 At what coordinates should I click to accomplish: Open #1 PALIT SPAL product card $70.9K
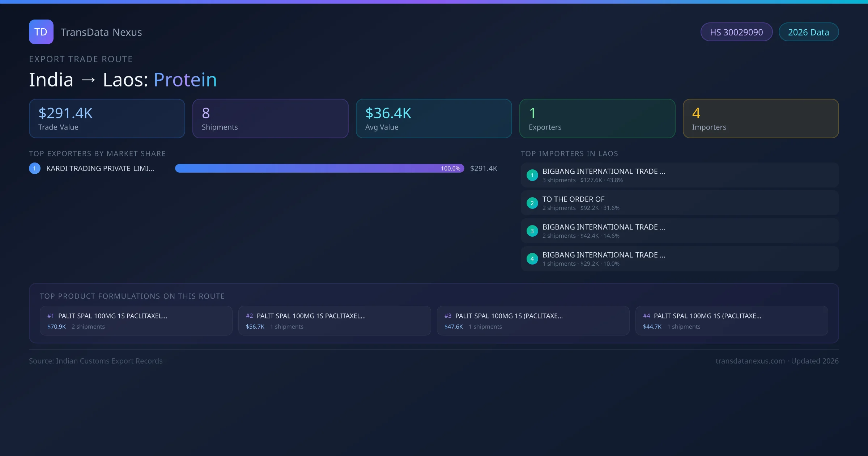click(x=136, y=321)
